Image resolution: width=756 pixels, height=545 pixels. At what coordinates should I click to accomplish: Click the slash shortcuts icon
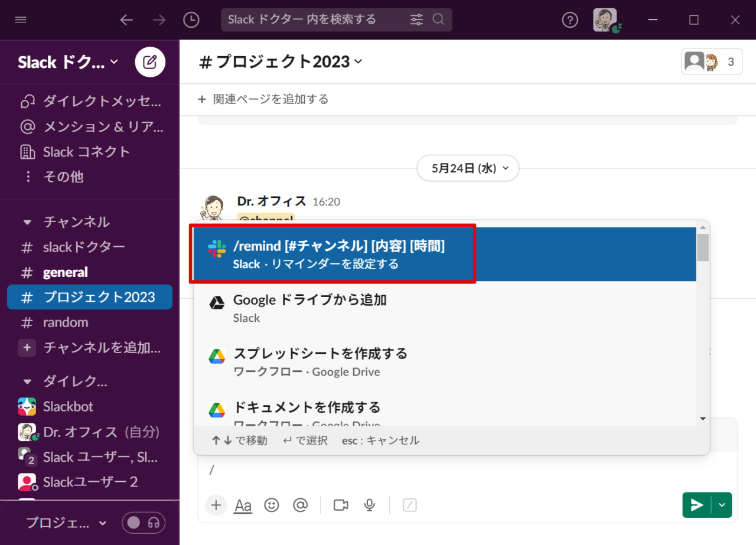(x=410, y=505)
